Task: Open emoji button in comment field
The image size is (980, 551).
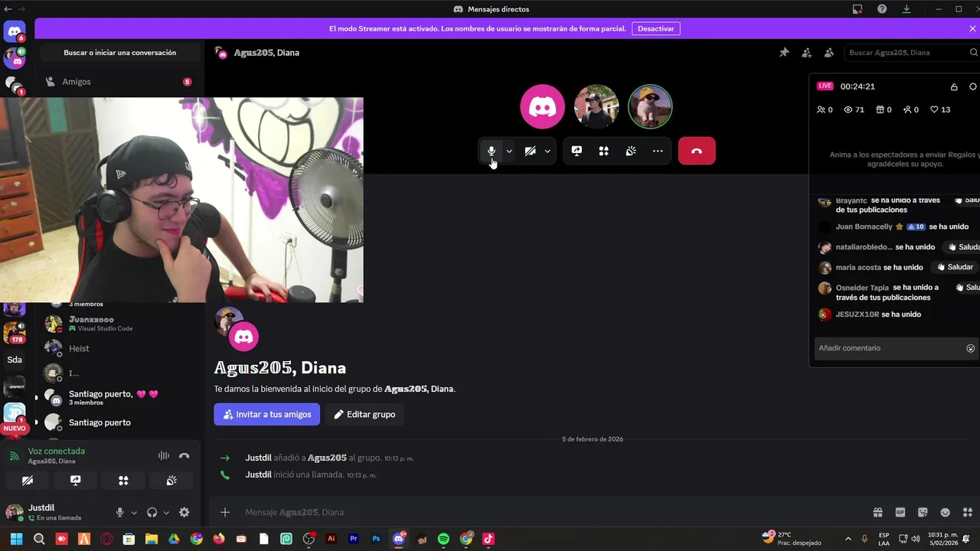Action: [970, 348]
